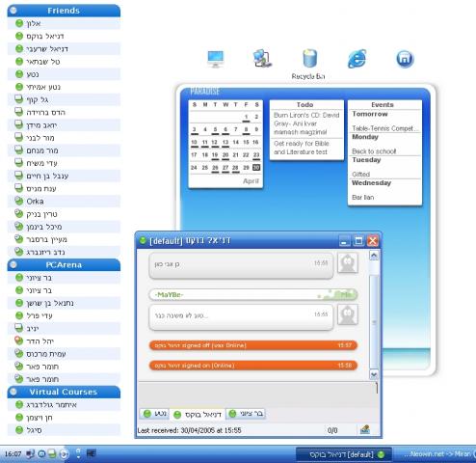Click the avatar beside the second 15:55 message

[348, 314]
